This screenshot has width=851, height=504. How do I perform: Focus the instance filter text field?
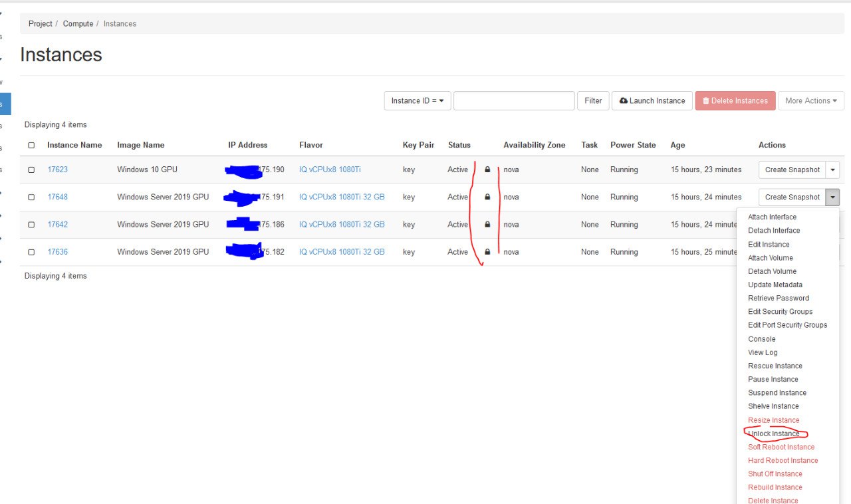(514, 101)
